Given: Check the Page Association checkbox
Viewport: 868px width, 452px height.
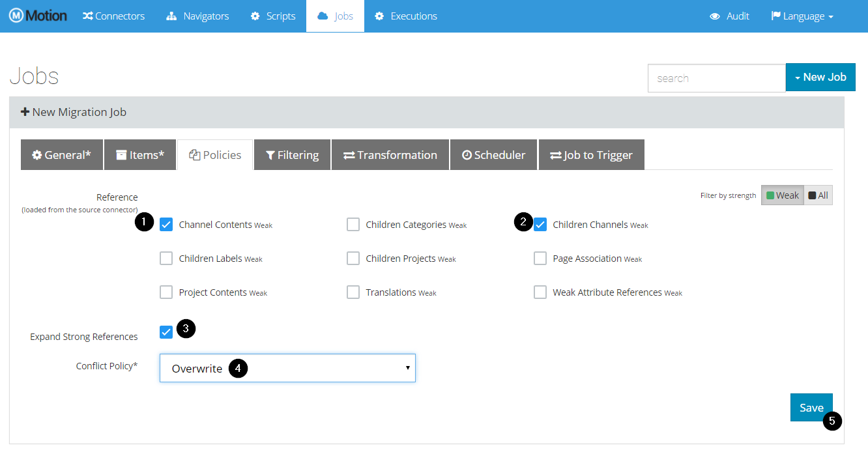Looking at the screenshot, I should click(x=540, y=259).
